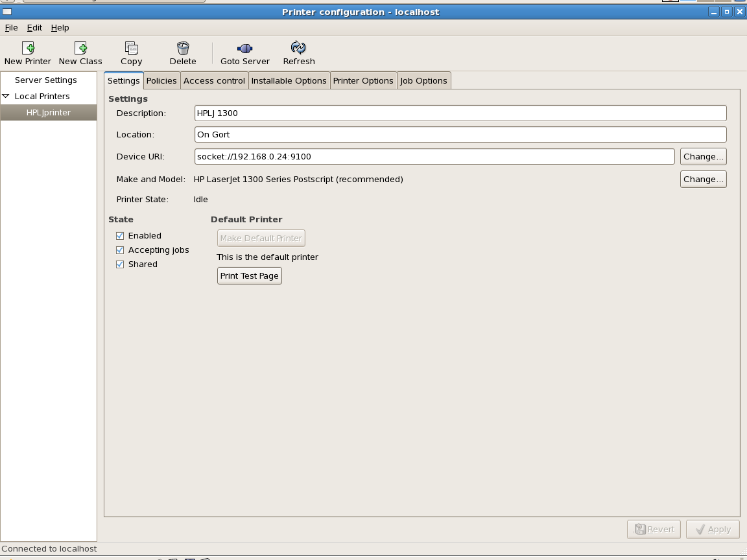
Task: Click the Delete trash can icon
Action: click(x=183, y=49)
